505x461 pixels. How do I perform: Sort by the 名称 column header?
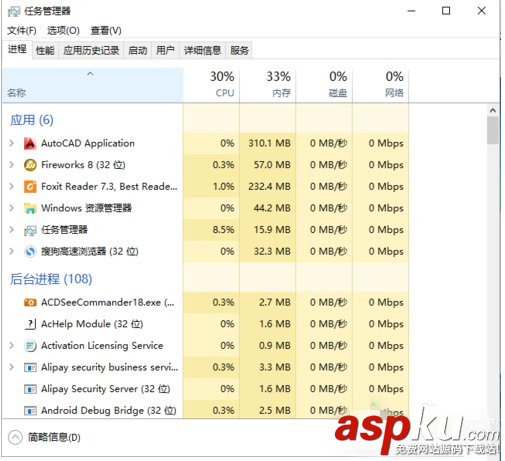coord(93,85)
